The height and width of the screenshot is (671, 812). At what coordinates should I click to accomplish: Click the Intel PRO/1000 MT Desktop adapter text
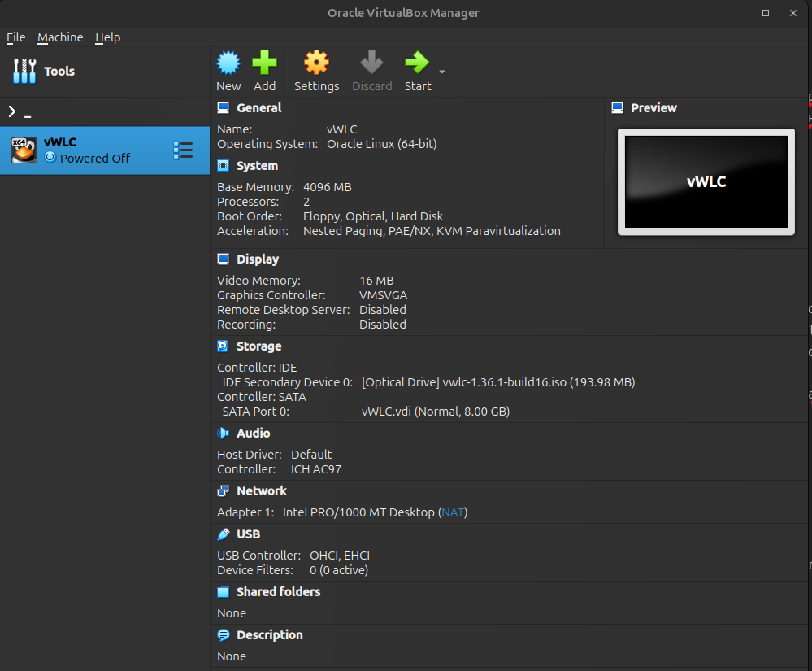358,512
